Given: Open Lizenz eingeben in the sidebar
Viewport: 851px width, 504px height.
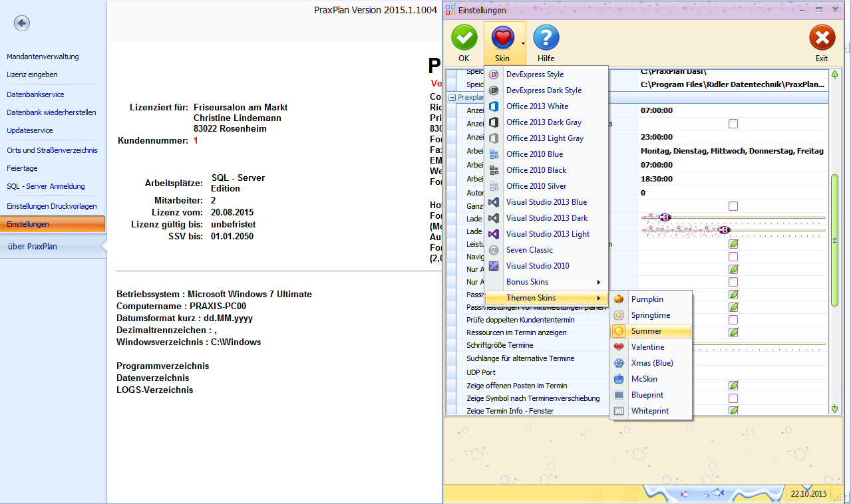Looking at the screenshot, I should 32,74.
